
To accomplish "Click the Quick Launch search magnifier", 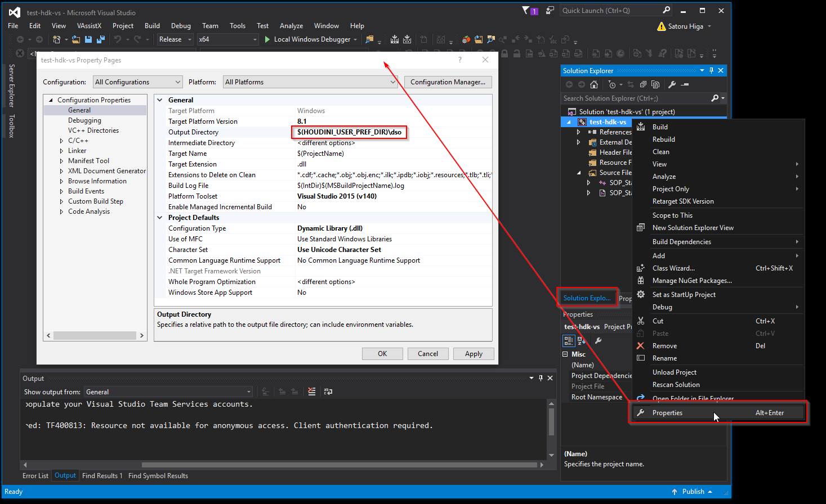I will [x=667, y=10].
